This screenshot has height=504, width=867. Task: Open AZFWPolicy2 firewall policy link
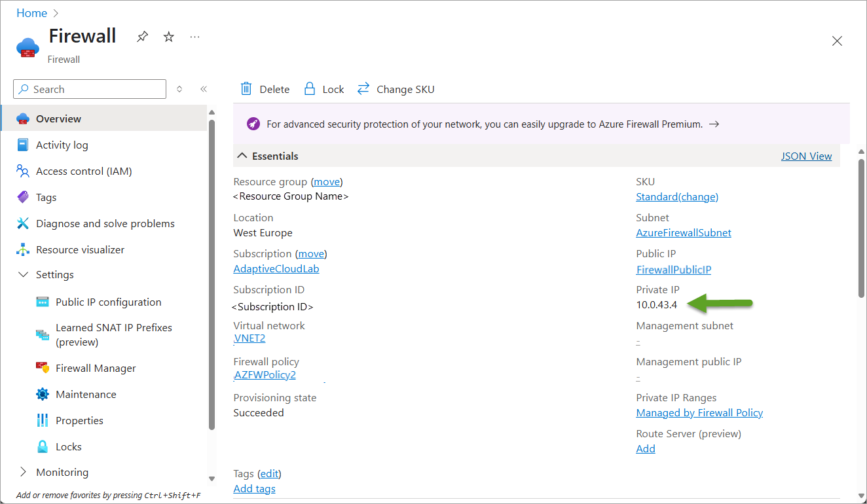point(265,374)
